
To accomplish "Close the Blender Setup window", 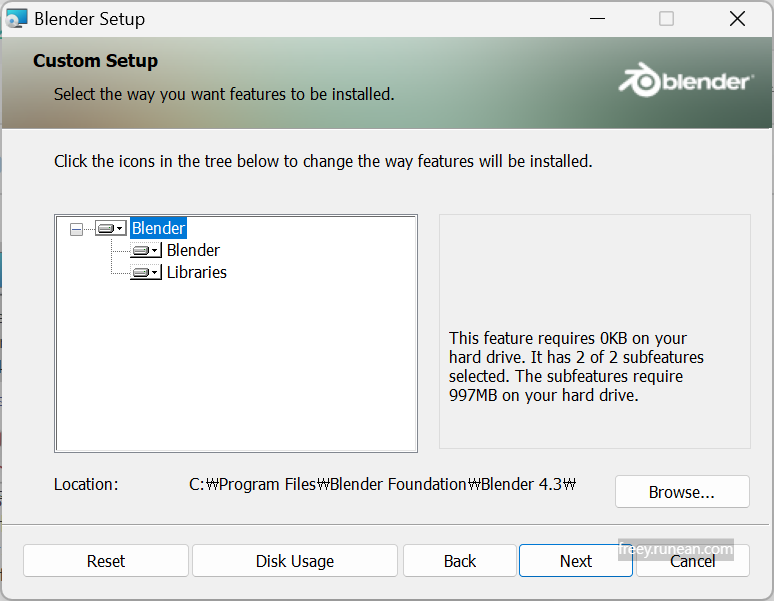I will pyautogui.click(x=737, y=19).
